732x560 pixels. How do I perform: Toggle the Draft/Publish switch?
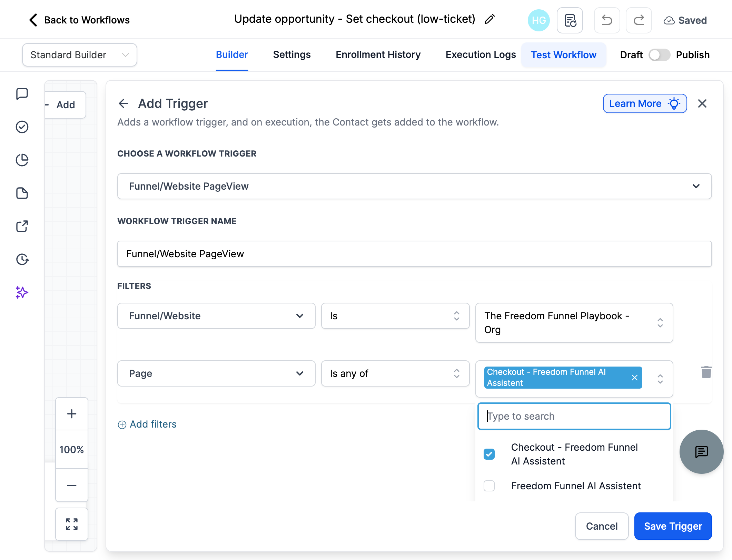point(659,55)
